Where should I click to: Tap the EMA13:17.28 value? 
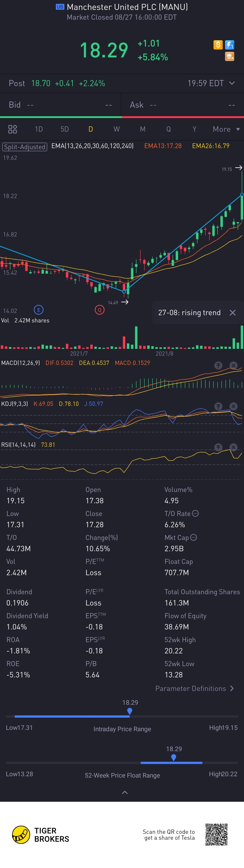pos(163,146)
